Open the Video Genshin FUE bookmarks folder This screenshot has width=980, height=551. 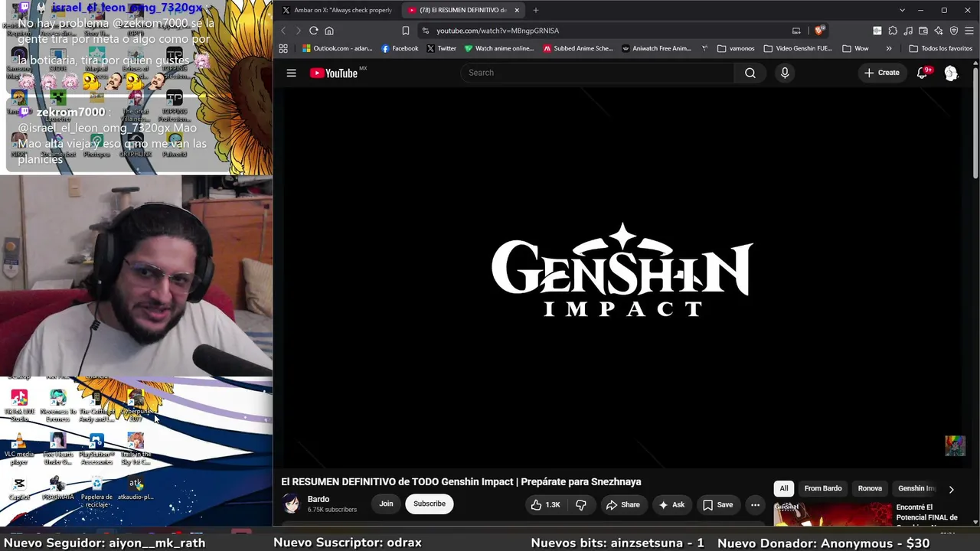pos(798,48)
